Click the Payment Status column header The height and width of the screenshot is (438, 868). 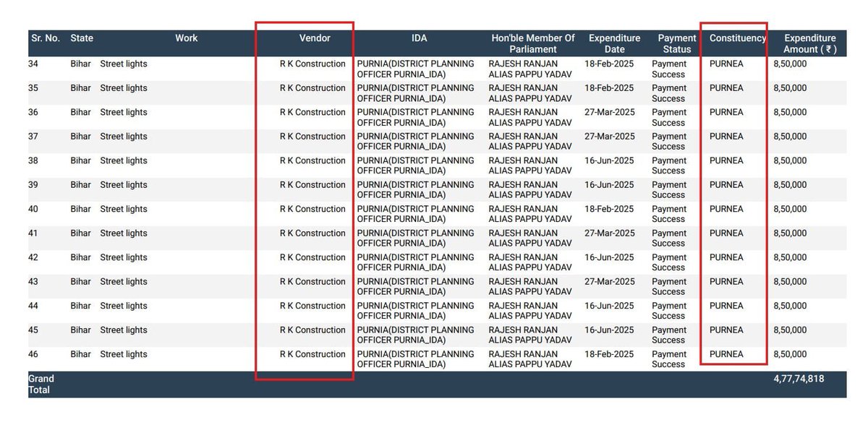(x=677, y=43)
